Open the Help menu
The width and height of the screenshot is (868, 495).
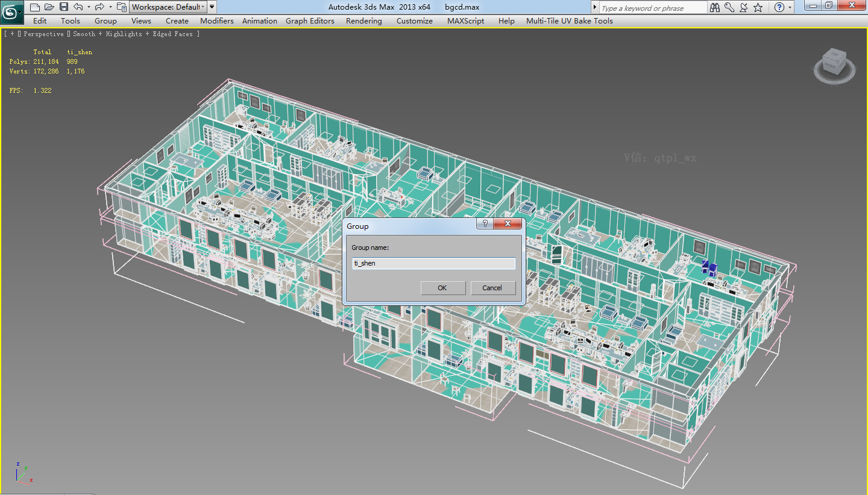[506, 20]
